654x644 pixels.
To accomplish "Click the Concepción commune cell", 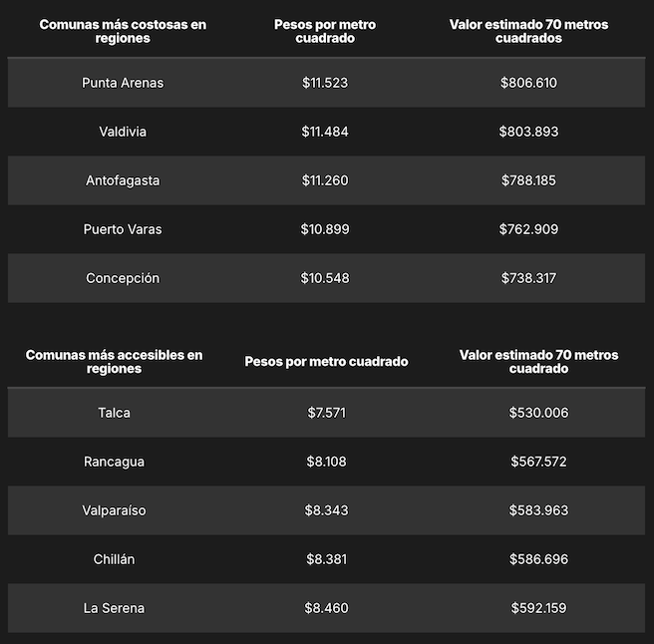I will (123, 278).
